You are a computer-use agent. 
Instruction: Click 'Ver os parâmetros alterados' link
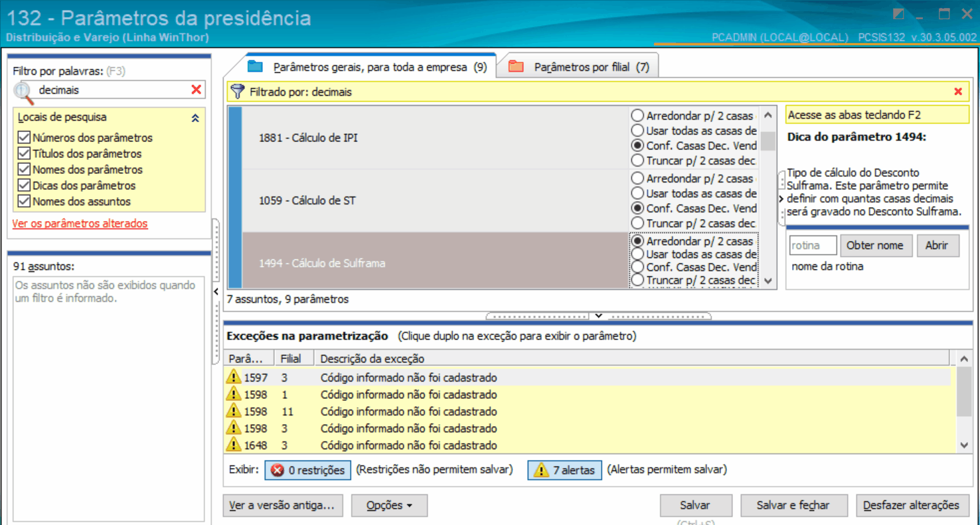(x=80, y=224)
